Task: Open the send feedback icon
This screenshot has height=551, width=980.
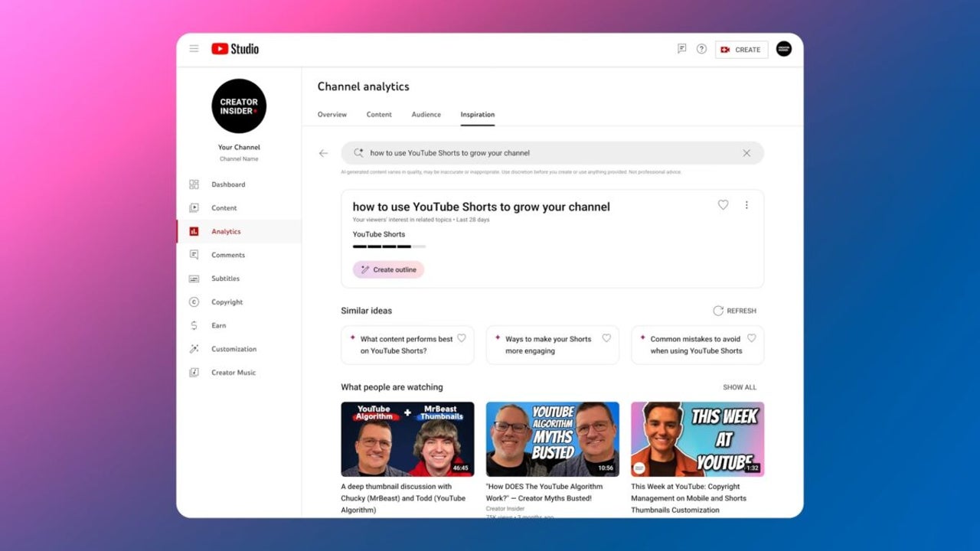Action: 681,49
